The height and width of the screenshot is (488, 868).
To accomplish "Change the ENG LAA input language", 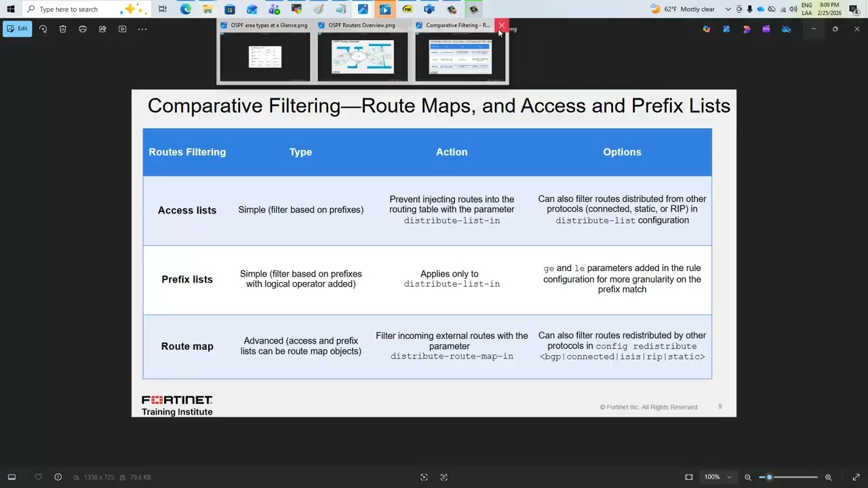I will click(x=806, y=9).
